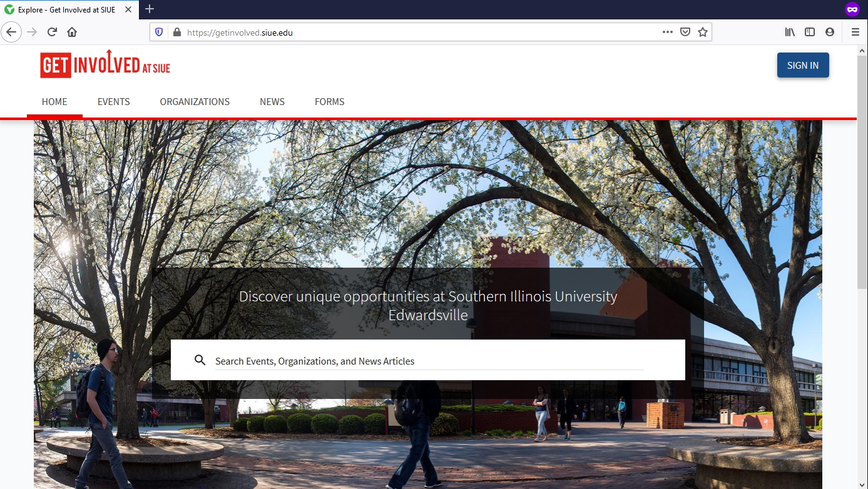Open the hamburger application menu
Screen dimensions: 868x489
pos(855,32)
